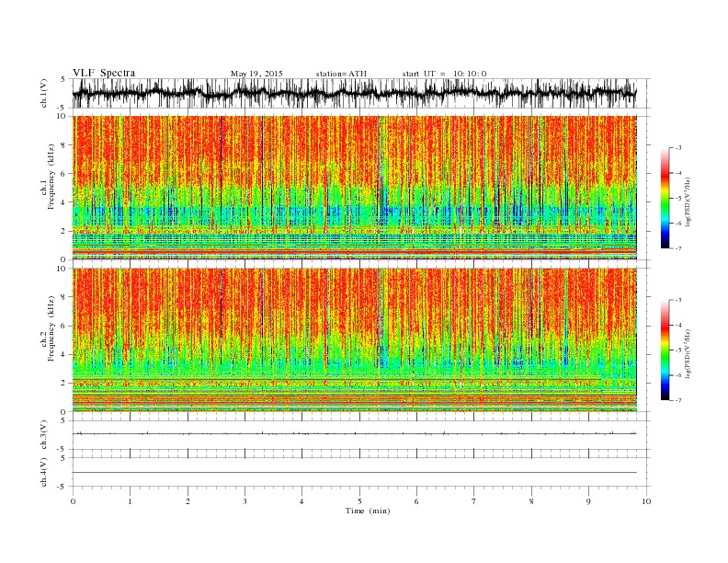This screenshot has width=728, height=563.
Task: Click bottom time-axis tick label "4"
Action: point(301,501)
